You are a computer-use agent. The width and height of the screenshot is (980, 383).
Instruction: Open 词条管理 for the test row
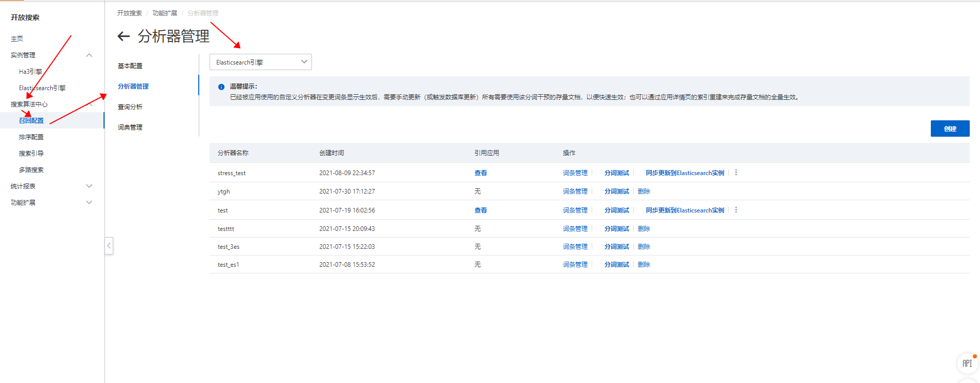tap(575, 210)
